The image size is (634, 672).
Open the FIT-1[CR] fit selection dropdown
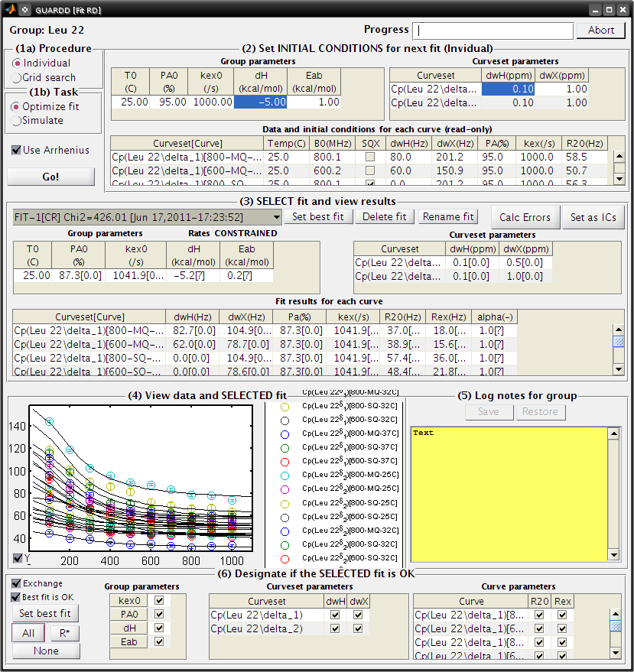(x=147, y=217)
